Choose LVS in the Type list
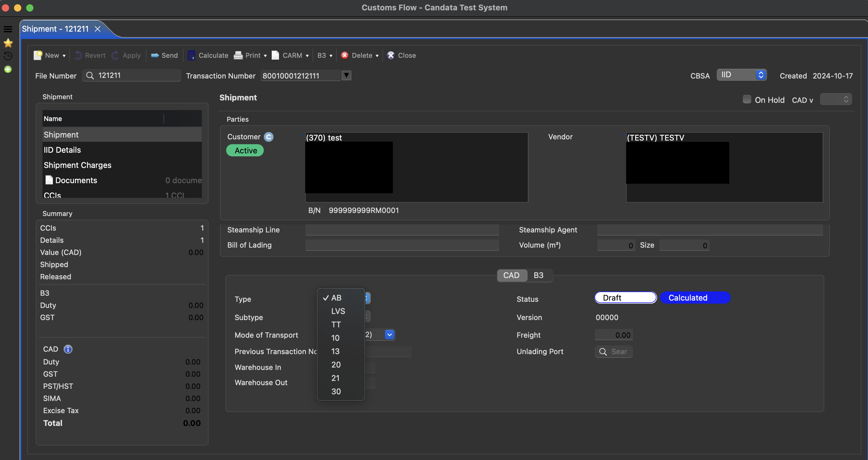Viewport: 868px width, 460px height. [341, 311]
